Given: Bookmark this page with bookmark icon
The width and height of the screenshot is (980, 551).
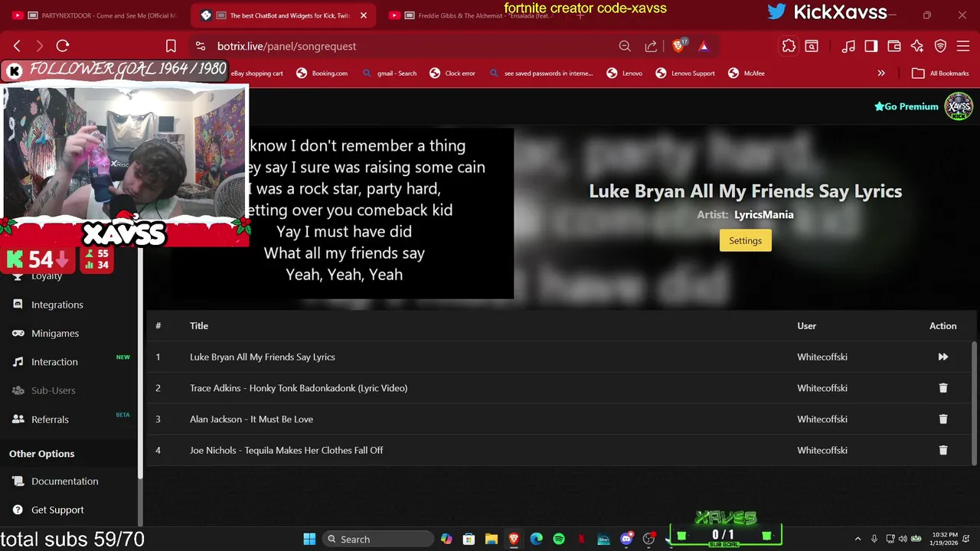Looking at the screenshot, I should coord(171,46).
